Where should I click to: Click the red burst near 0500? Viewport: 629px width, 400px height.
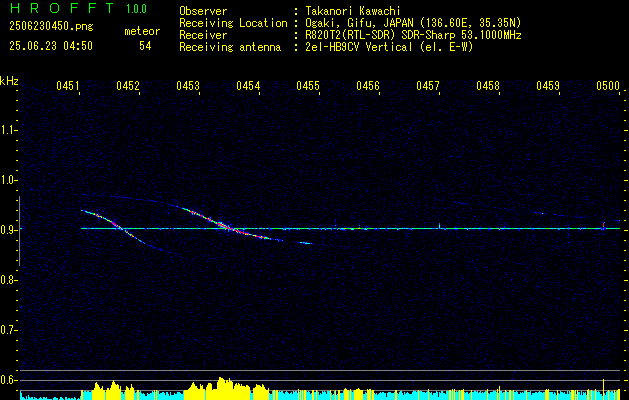tap(604, 224)
